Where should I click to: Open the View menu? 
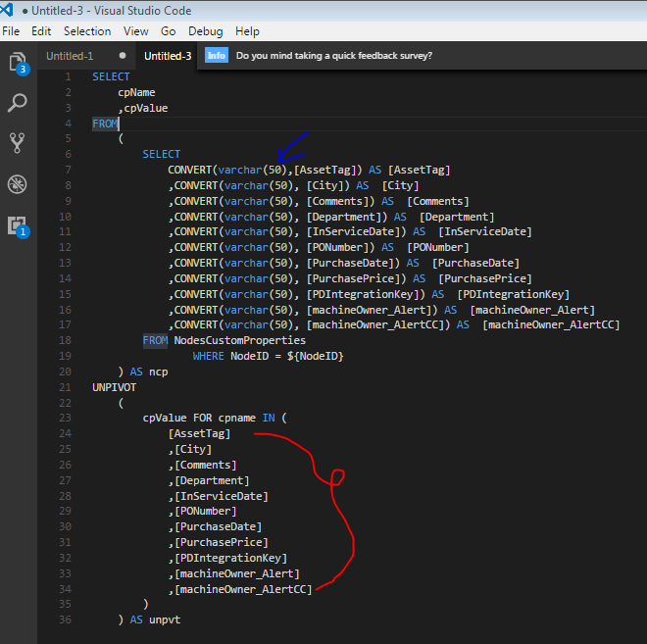click(135, 31)
